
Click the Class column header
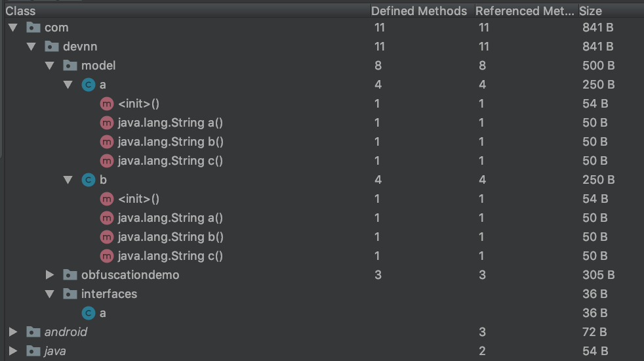pyautogui.click(x=20, y=11)
